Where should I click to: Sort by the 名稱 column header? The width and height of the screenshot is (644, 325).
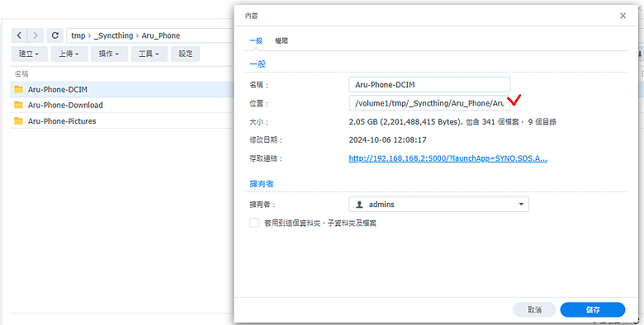tap(21, 74)
